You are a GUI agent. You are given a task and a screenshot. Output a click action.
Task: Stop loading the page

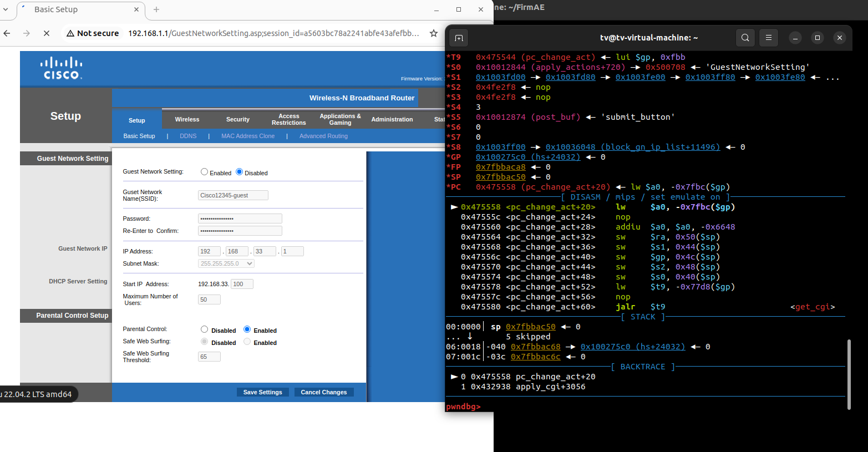(47, 33)
